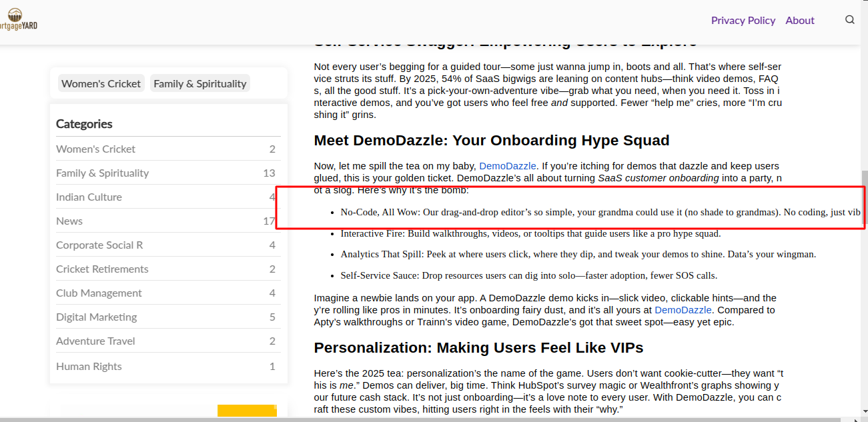This screenshot has height=422, width=868.
Task: Click the 'Self-Service Sauce' bullet
Action: click(x=529, y=275)
